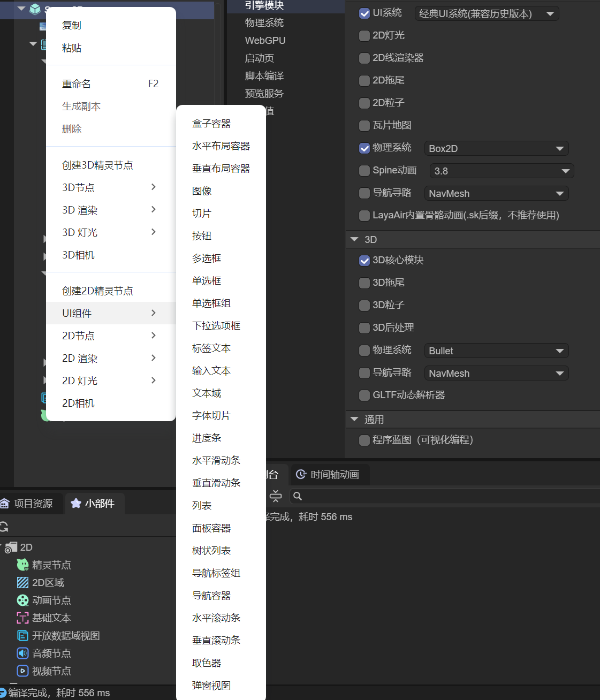Open the Spine动画 version 3.8 dropdown
Screen dimensions: 600x700
501,171
